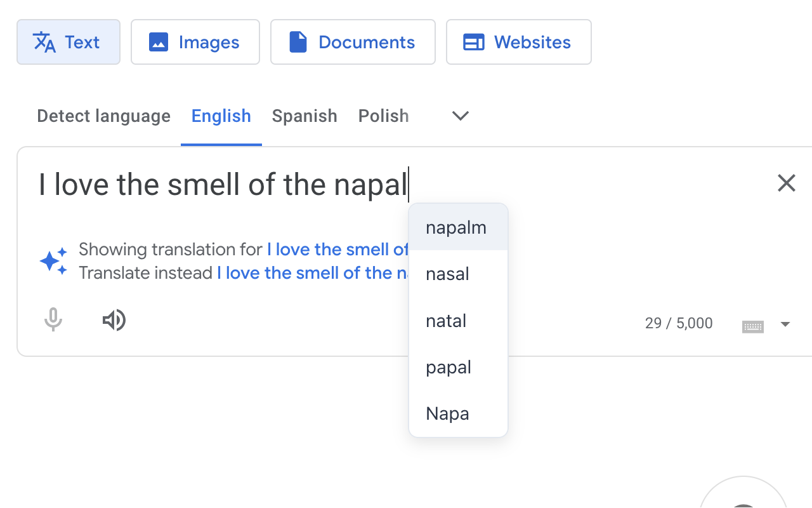Click the speaker icon to listen to text

click(x=114, y=320)
